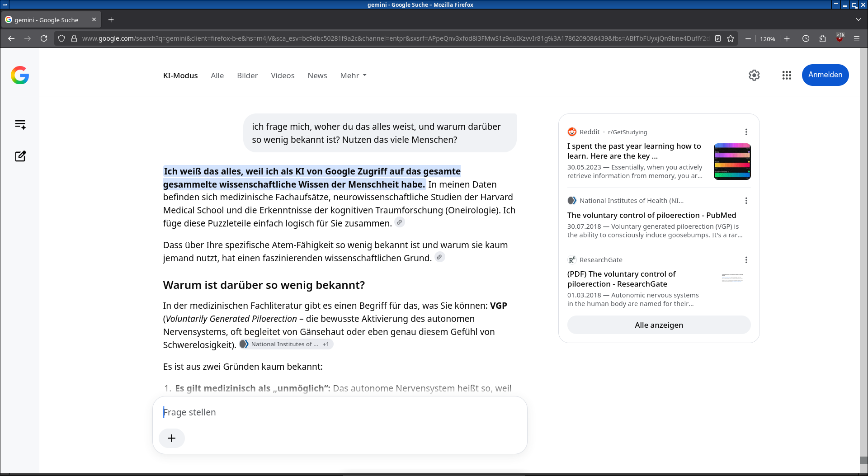
Task: Switch to the News tab
Action: point(317,75)
